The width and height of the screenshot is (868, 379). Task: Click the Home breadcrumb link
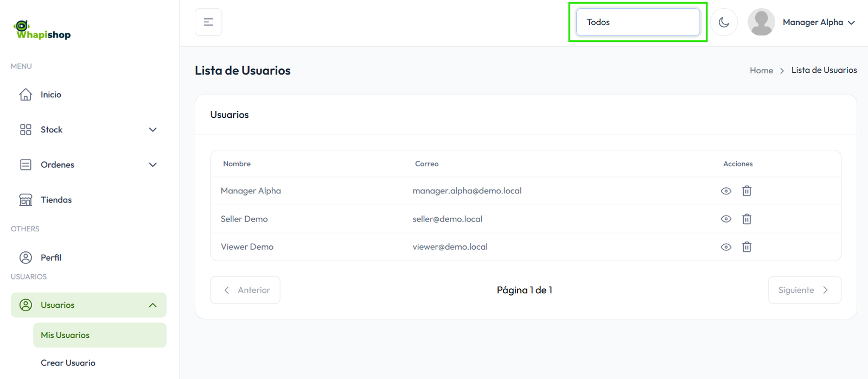(x=761, y=71)
